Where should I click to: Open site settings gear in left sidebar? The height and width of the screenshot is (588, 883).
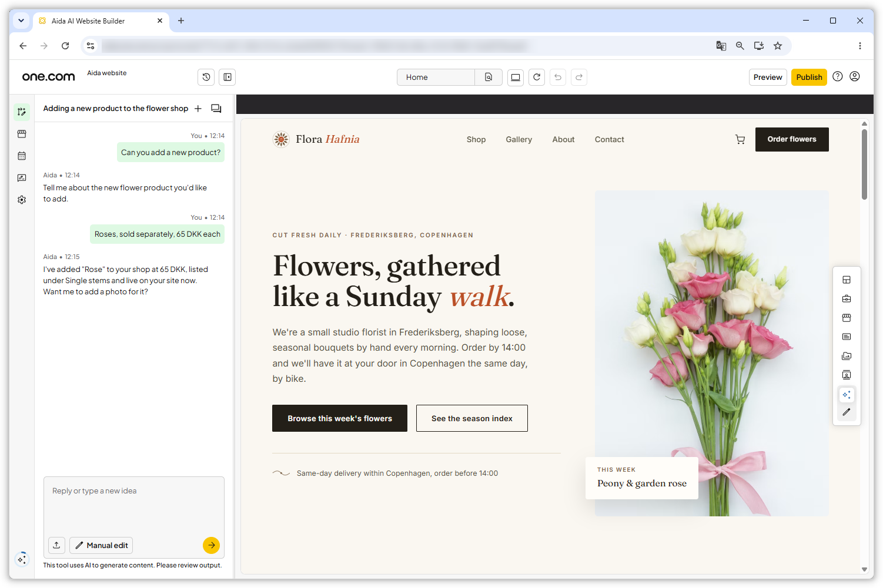(22, 200)
